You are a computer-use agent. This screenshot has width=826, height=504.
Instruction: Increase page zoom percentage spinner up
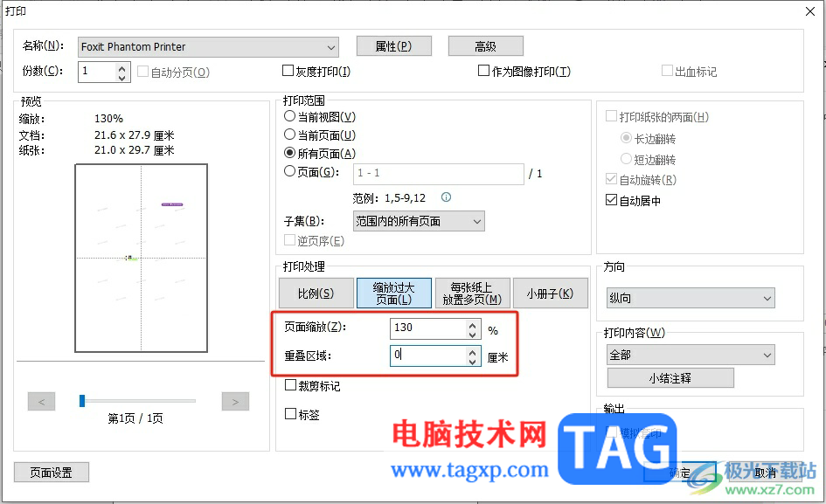click(473, 325)
